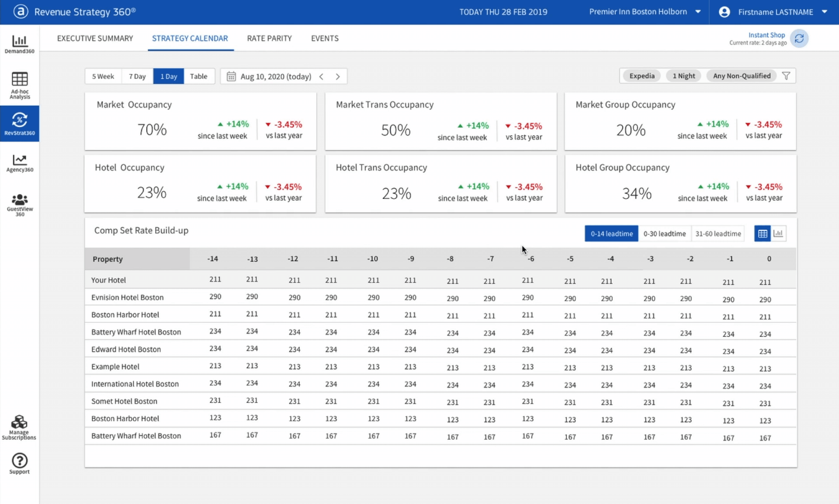Image resolution: width=839 pixels, height=504 pixels.
Task: Switch to the Rate Parity tab
Action: (269, 38)
